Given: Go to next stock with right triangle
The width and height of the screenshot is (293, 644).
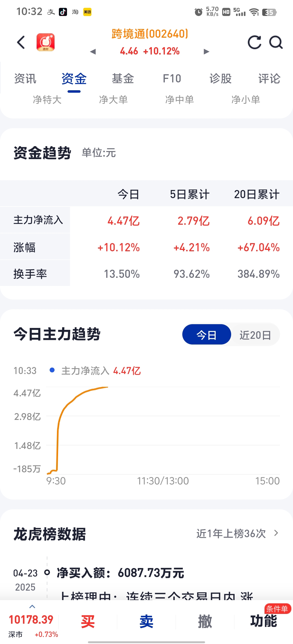Looking at the screenshot, I should coord(206,51).
